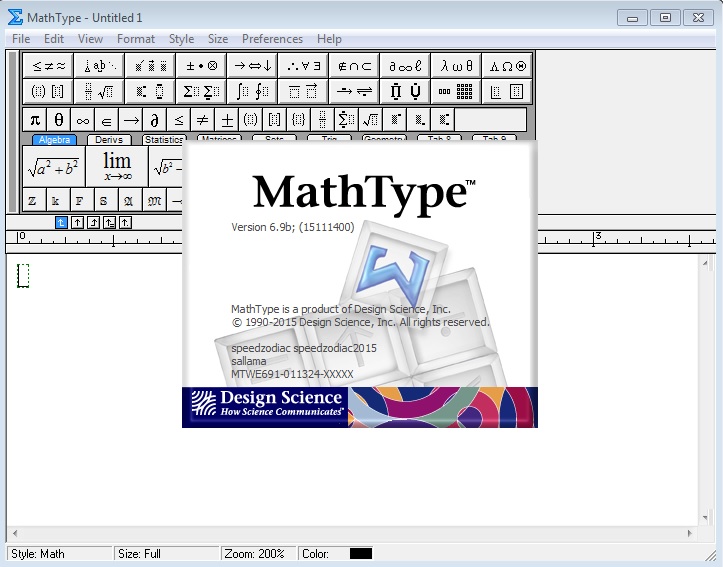The height and width of the screenshot is (567, 723).
Task: Open the fraction and radical templates palette
Action: 99,91
